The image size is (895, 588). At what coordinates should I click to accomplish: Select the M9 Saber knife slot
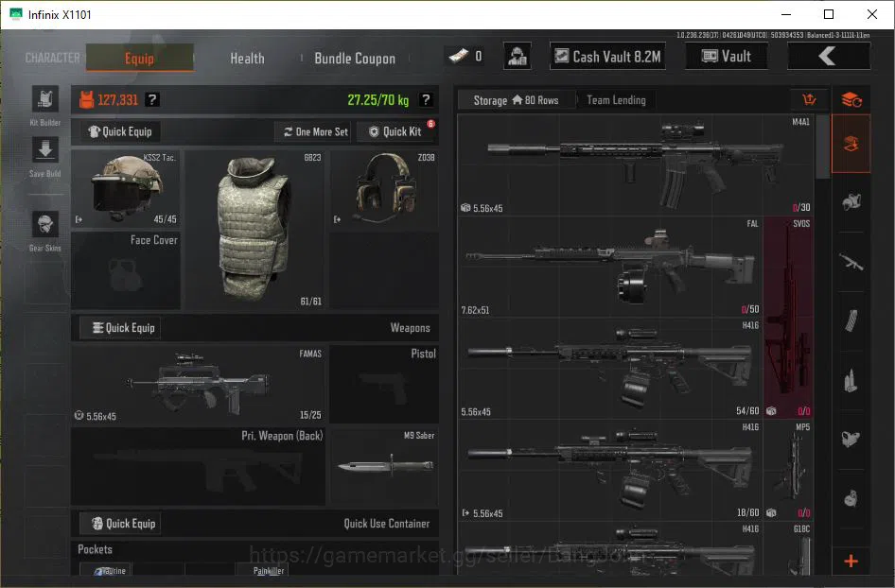coord(384,466)
